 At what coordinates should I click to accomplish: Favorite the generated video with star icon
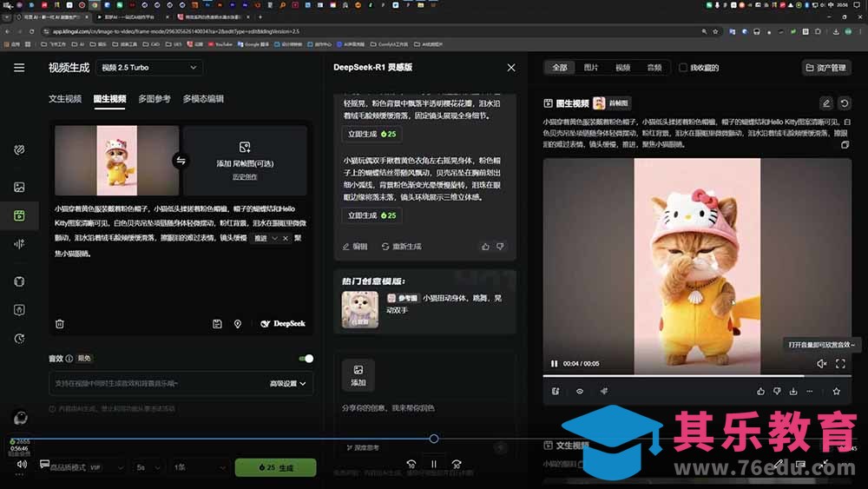pos(837,392)
